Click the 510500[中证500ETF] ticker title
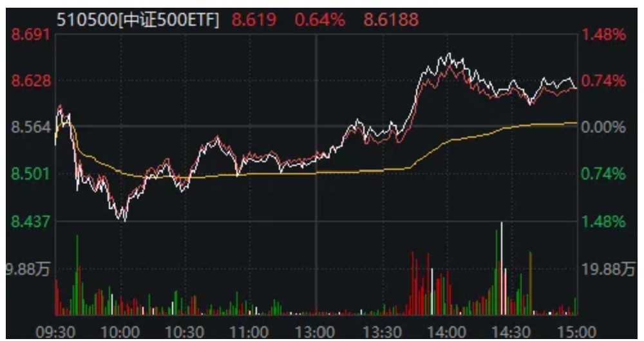This screenshot has height=341, width=644. point(138,20)
